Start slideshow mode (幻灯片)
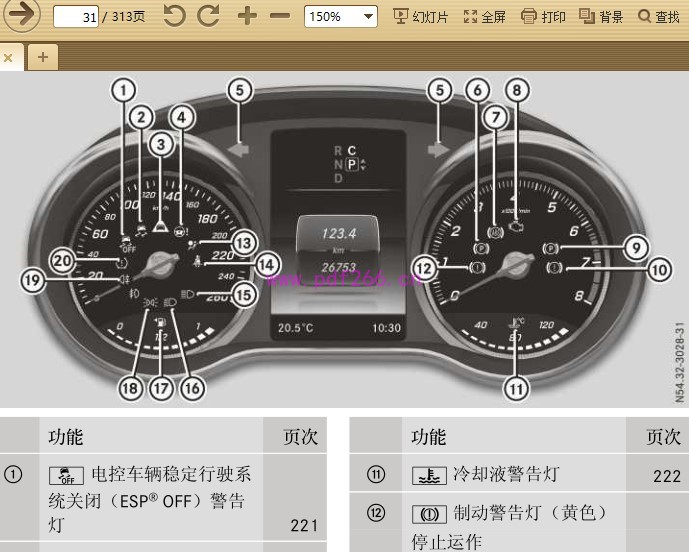This screenshot has width=689, height=552. click(421, 17)
